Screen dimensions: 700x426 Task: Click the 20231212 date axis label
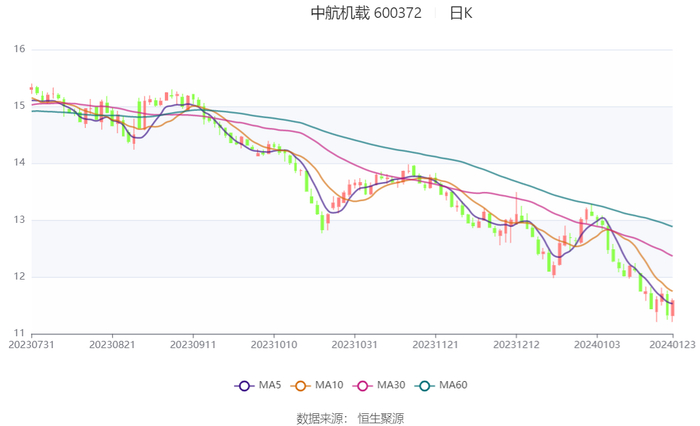(x=516, y=345)
